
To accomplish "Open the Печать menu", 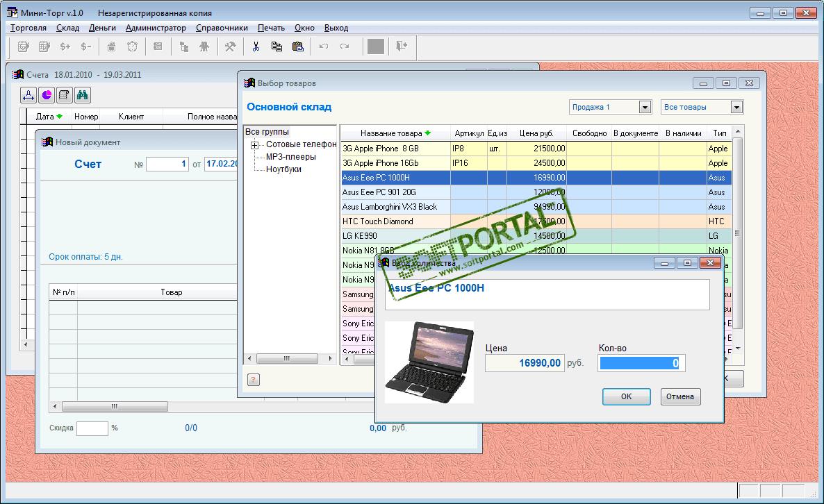I will (x=271, y=28).
